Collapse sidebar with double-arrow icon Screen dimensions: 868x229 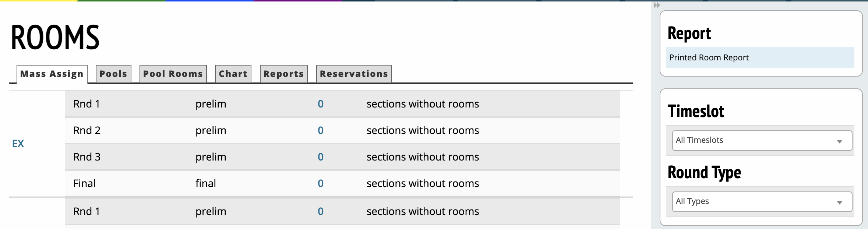(657, 5)
